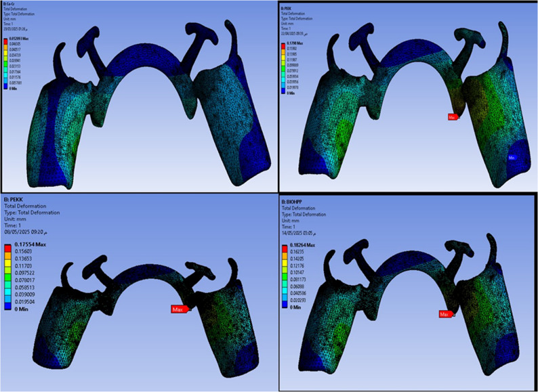Select the 'B: PEKK' title text
Image resolution: width=538 pixels, height=392 pixels.
tap(14, 200)
